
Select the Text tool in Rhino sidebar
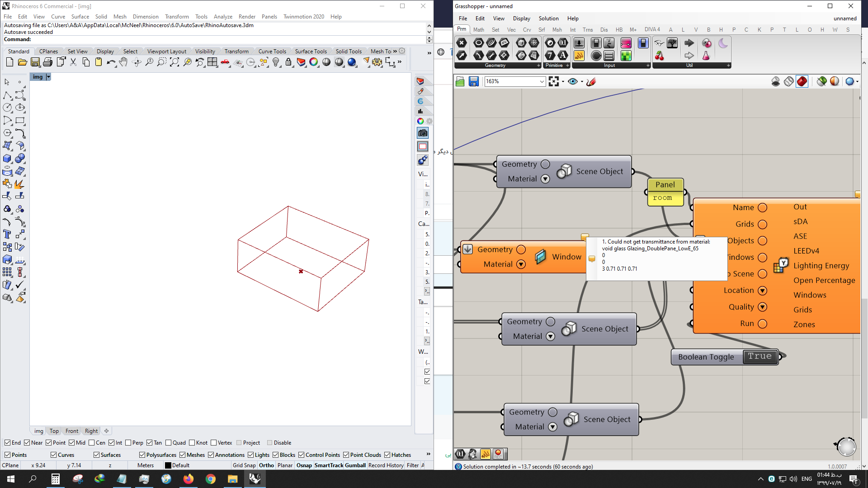(x=7, y=234)
